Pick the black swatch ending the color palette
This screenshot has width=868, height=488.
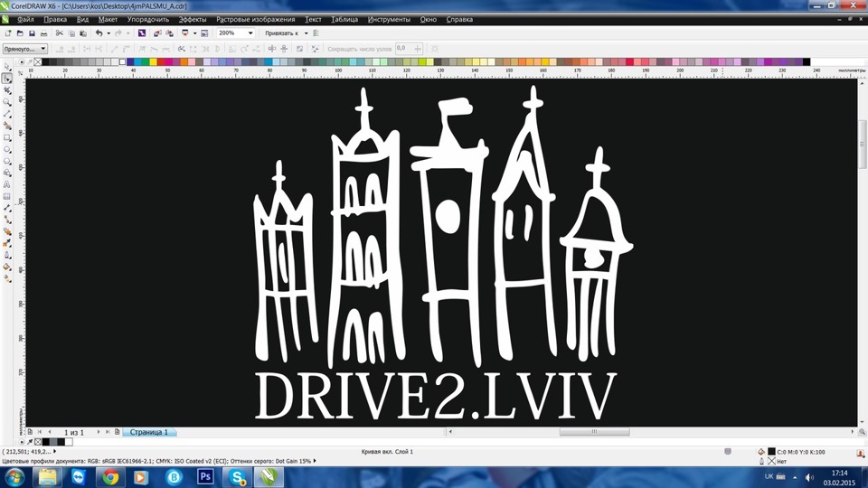807,62
